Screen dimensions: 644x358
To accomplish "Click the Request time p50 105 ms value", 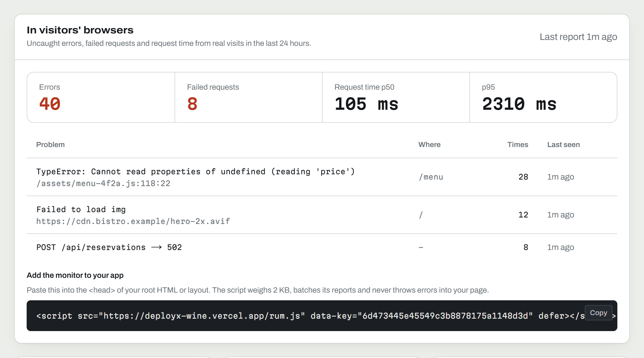I will pos(366,104).
